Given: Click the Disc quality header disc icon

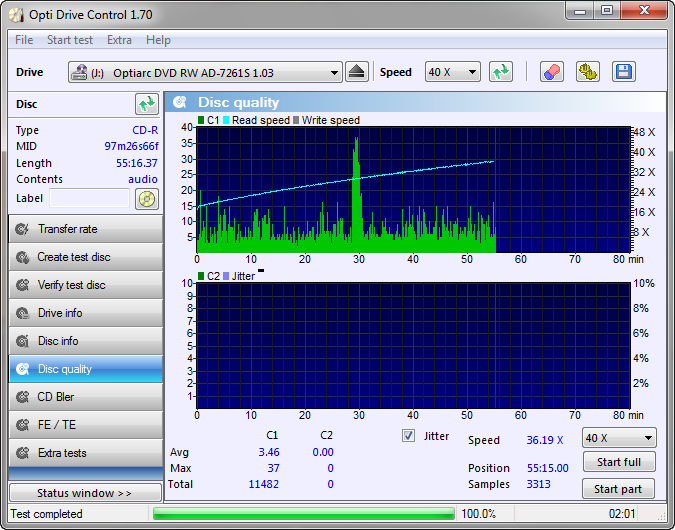Looking at the screenshot, I should pyautogui.click(x=180, y=102).
